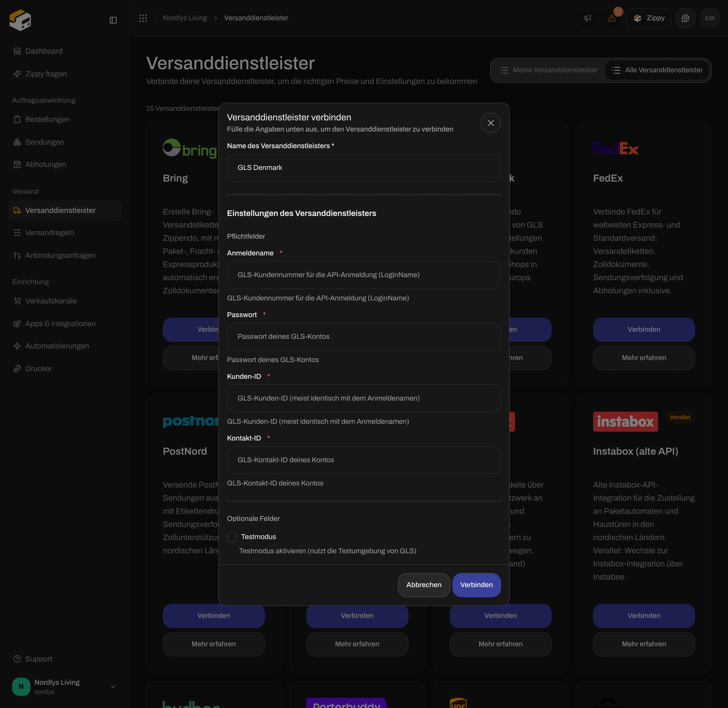Image resolution: width=728 pixels, height=708 pixels.
Task: Focus the Anmeldename input field
Action: point(364,275)
